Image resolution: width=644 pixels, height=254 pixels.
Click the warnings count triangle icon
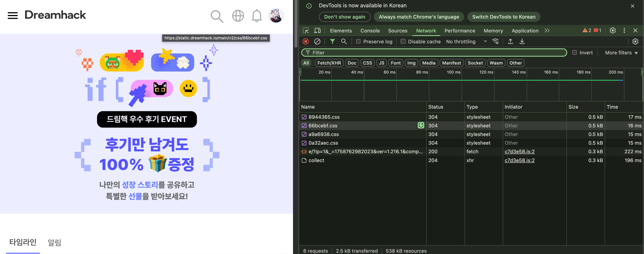(x=587, y=30)
